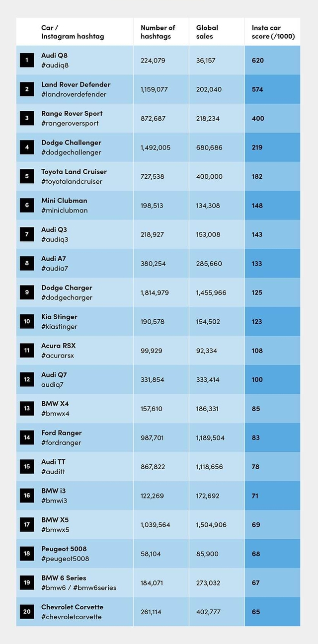This screenshot has height=644, width=318.
Task: Select the rank 15 badge beside Audi TT
Action: point(27,467)
